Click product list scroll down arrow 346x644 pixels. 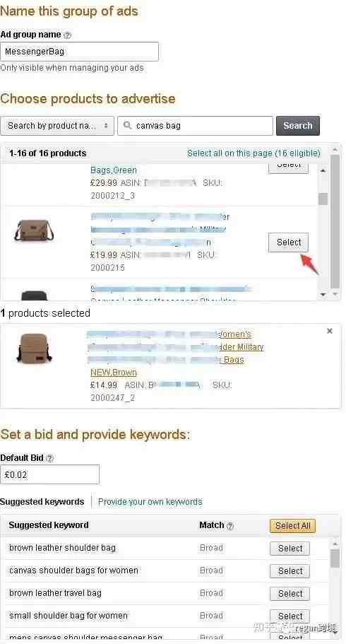pyautogui.click(x=323, y=295)
